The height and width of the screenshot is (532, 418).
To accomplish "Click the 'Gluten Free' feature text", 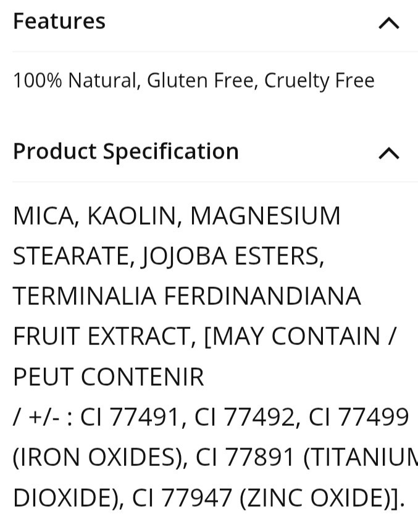I will (x=200, y=81).
